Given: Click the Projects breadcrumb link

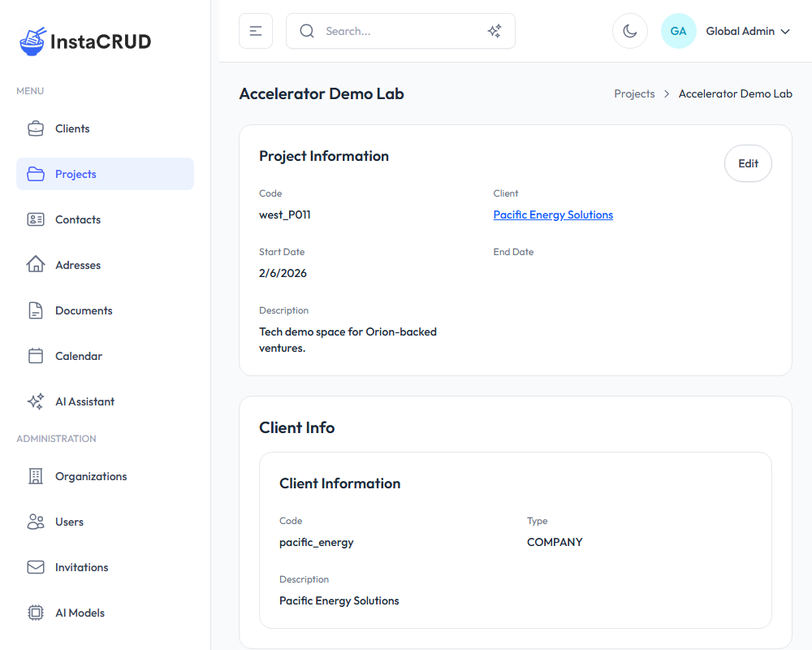Looking at the screenshot, I should tap(634, 93).
